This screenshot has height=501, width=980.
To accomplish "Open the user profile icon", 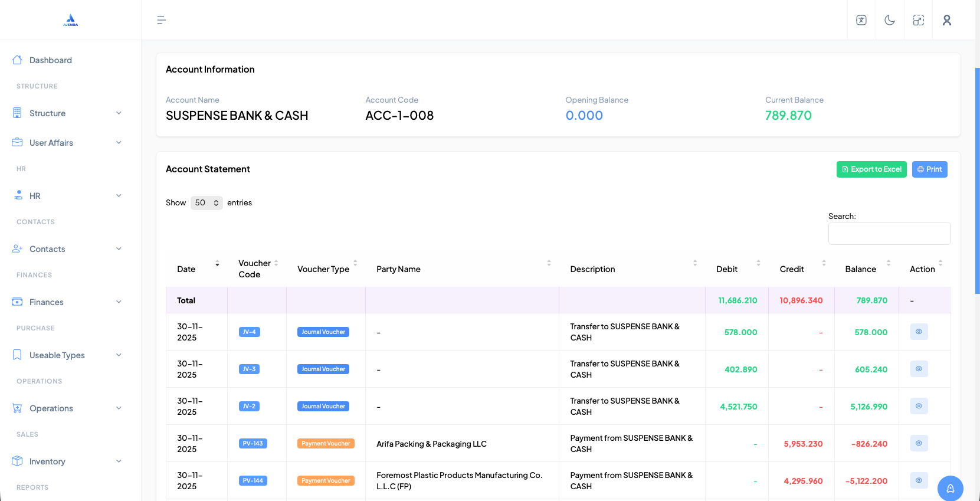I will pyautogui.click(x=946, y=21).
